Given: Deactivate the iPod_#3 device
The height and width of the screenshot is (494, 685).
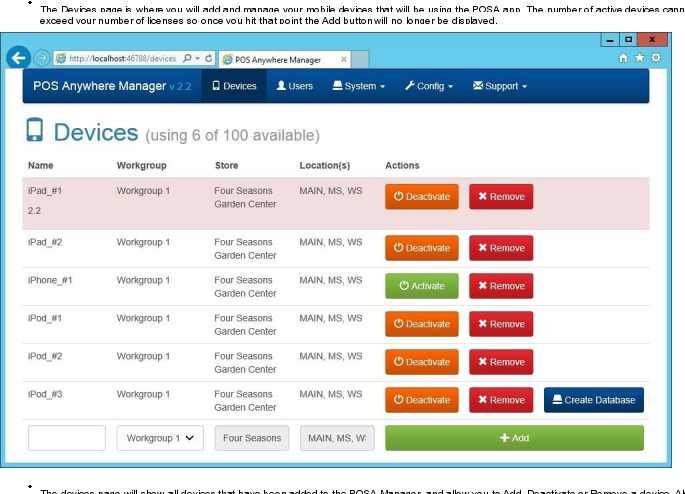Looking at the screenshot, I should pos(422,400).
